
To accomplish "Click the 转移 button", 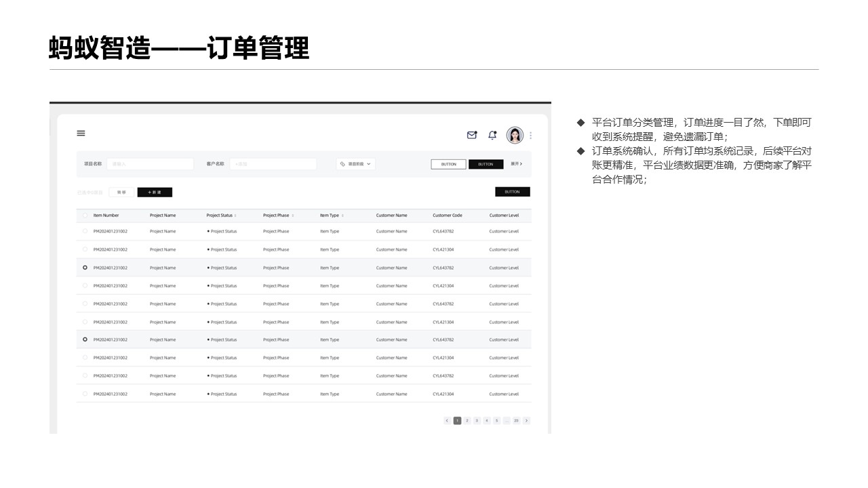I will (121, 192).
